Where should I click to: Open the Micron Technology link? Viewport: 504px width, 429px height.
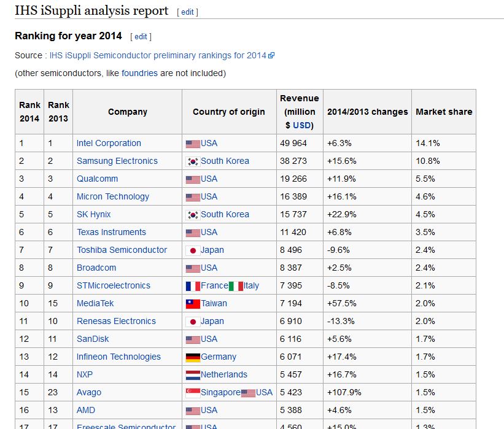(113, 196)
